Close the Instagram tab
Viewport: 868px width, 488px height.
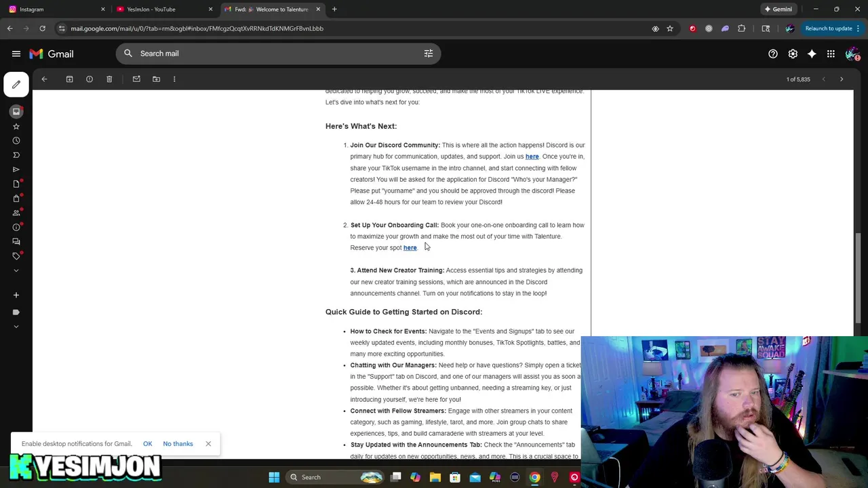103,9
